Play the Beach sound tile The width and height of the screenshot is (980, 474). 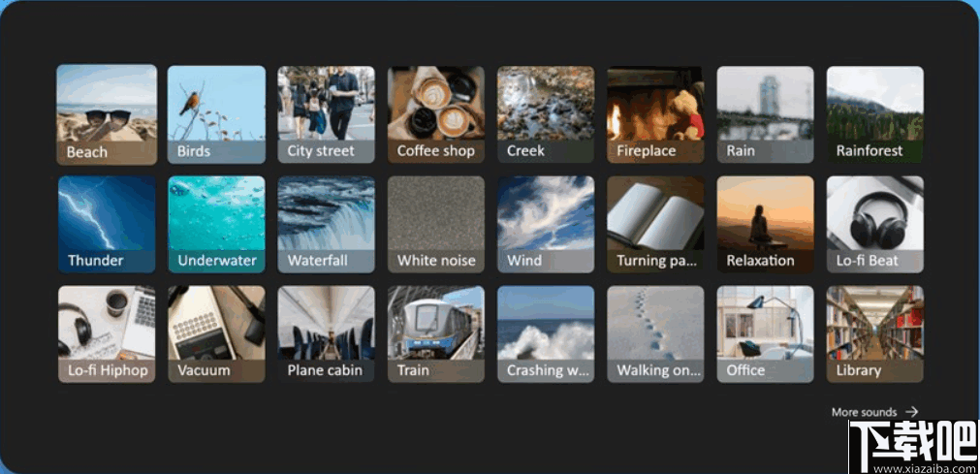point(107,114)
